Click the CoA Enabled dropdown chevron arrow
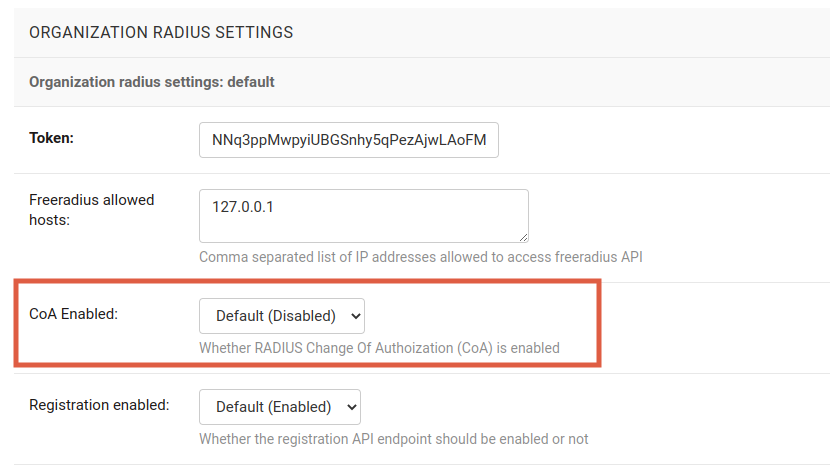 coord(354,316)
